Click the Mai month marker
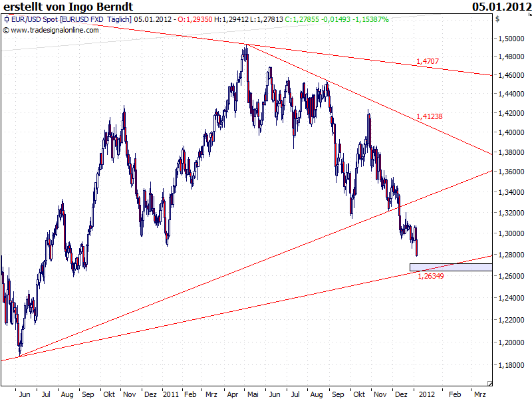The height and width of the screenshot is (399, 532). 253,394
